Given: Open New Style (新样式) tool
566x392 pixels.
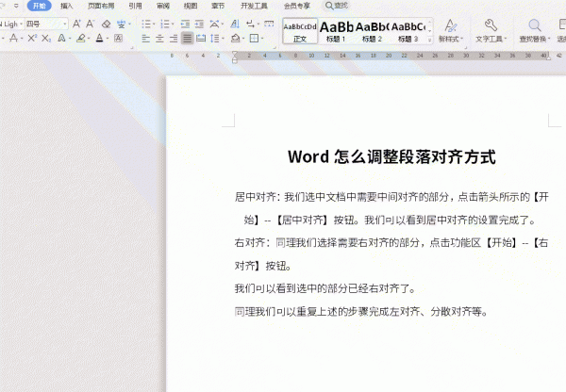Looking at the screenshot, I should coord(451,31).
